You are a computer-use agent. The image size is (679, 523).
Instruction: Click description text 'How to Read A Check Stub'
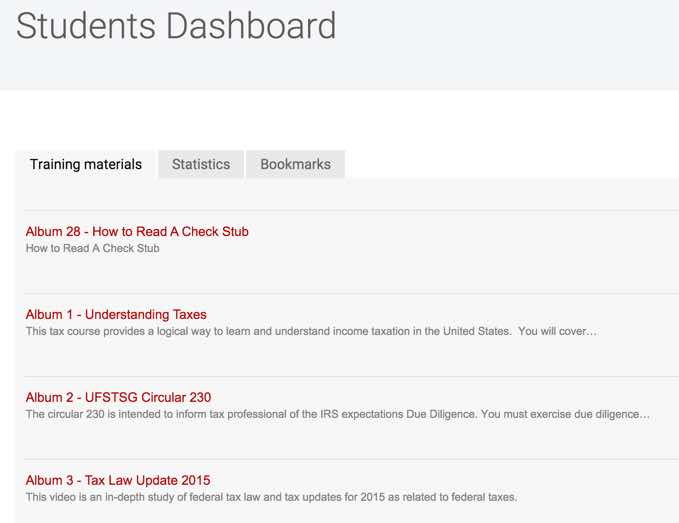(x=93, y=249)
